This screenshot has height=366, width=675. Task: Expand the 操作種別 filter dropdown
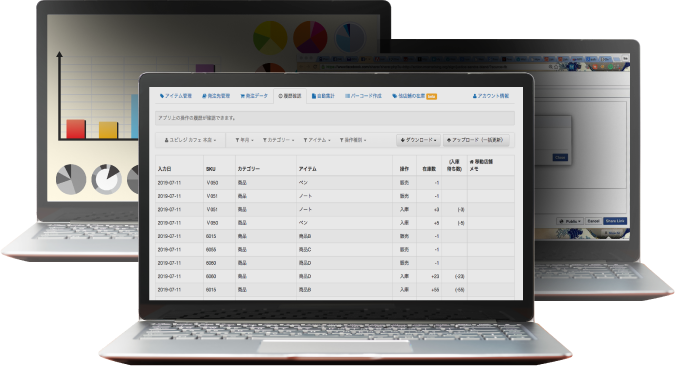[x=353, y=140]
